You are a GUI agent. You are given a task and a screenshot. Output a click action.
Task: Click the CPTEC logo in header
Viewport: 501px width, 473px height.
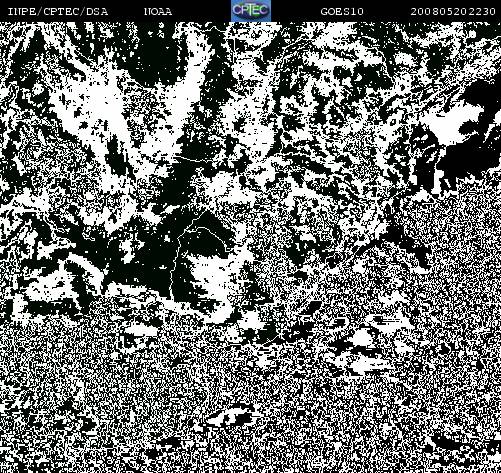click(251, 11)
